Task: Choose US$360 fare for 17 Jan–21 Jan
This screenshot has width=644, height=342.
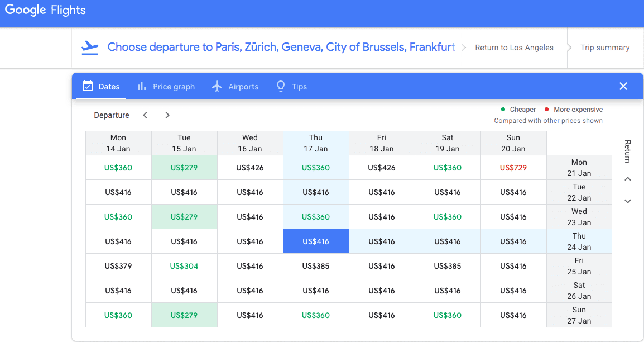Action: tap(316, 168)
